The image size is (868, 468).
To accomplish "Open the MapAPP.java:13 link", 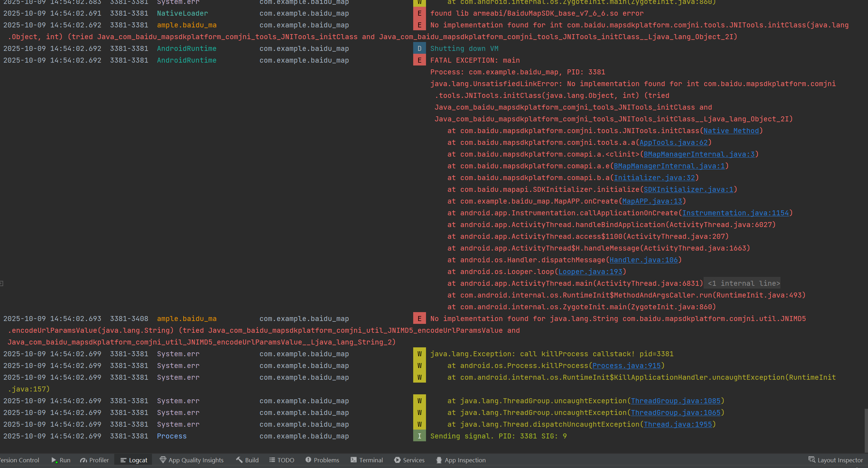I will click(652, 201).
